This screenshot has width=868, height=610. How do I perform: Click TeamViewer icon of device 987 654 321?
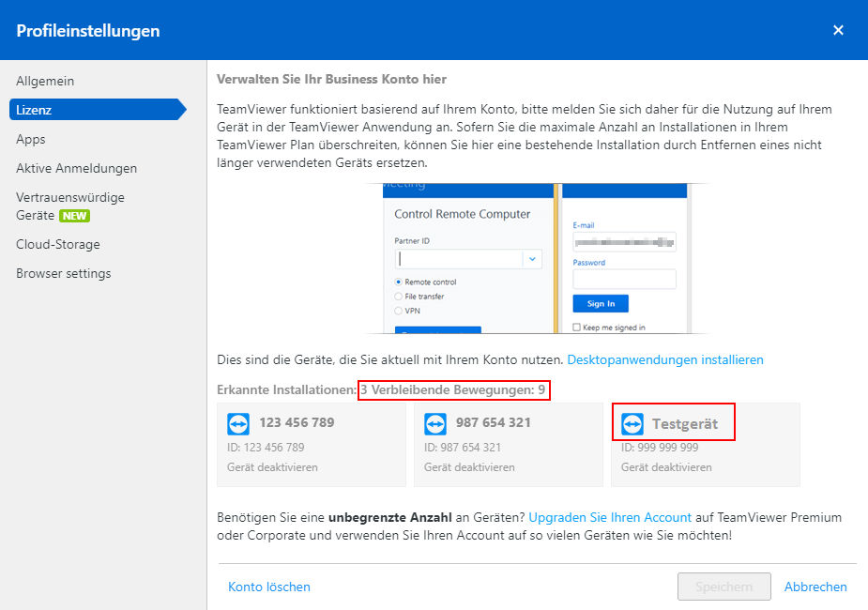[435, 424]
